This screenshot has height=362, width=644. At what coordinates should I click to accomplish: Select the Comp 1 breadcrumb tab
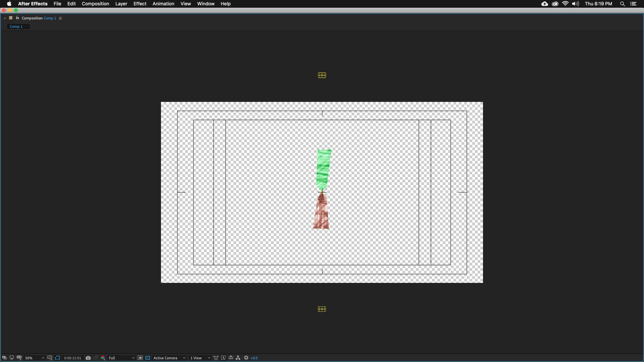click(16, 26)
